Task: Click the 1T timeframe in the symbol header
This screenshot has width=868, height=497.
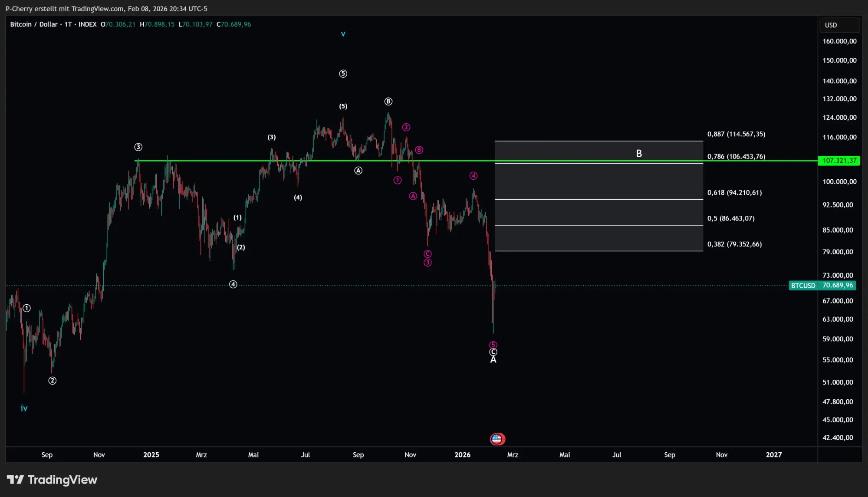Action: click(x=67, y=24)
